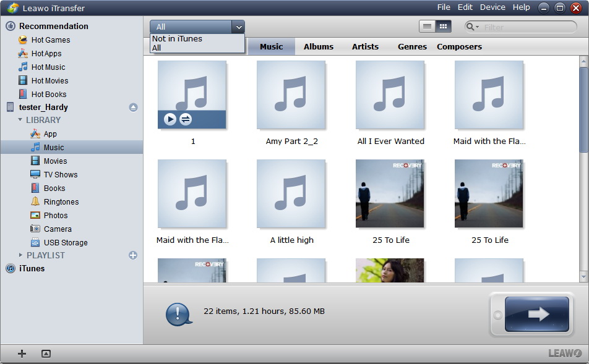This screenshot has height=364, width=589.
Task: Switch to grid thumbnail view
Action: 443,27
